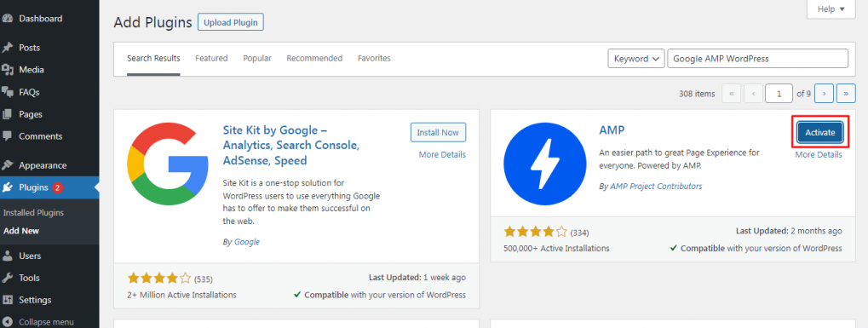Click the Tools wrench icon
Image resolution: width=868 pixels, height=328 pixels.
7,278
